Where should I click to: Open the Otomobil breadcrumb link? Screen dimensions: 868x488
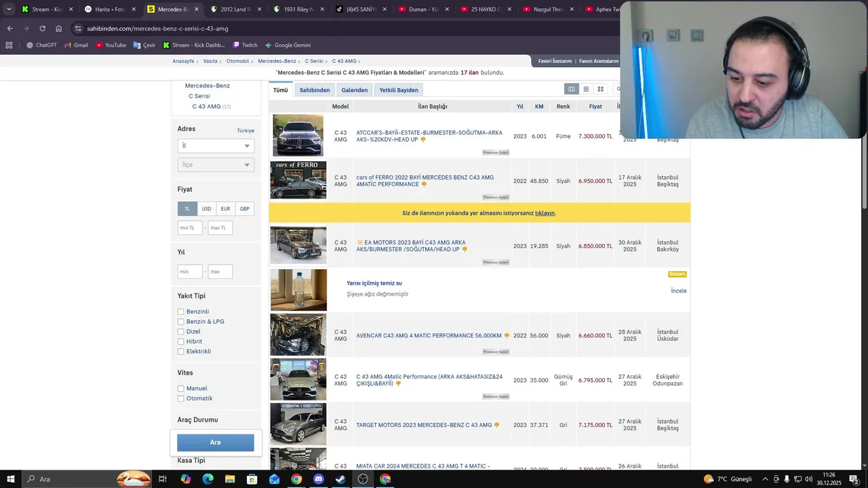tap(237, 61)
